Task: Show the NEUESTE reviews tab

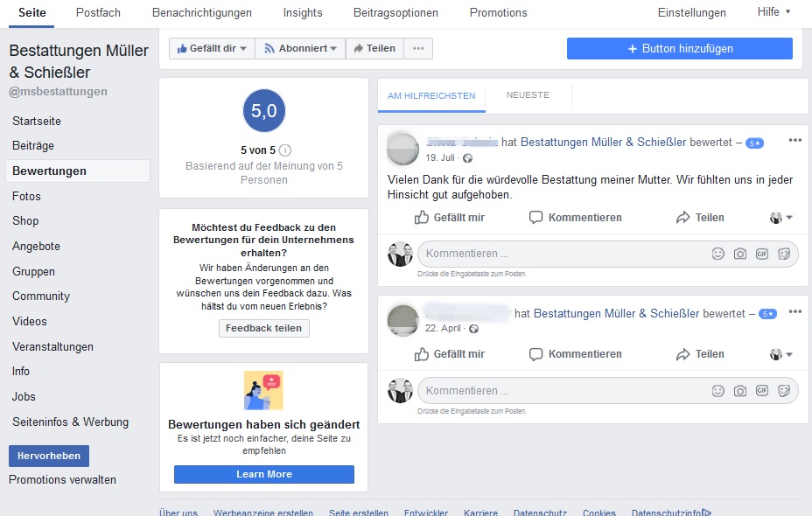Action: 528,95
